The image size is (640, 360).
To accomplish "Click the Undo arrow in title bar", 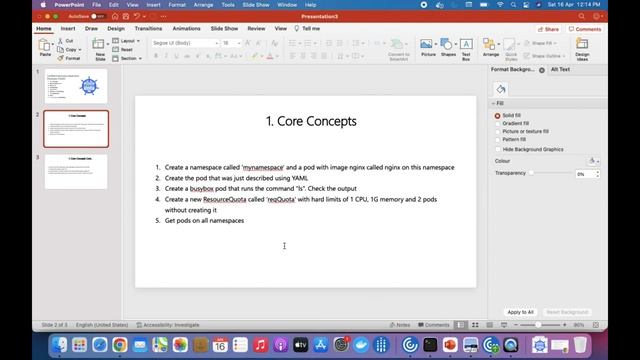I will click(137, 16).
